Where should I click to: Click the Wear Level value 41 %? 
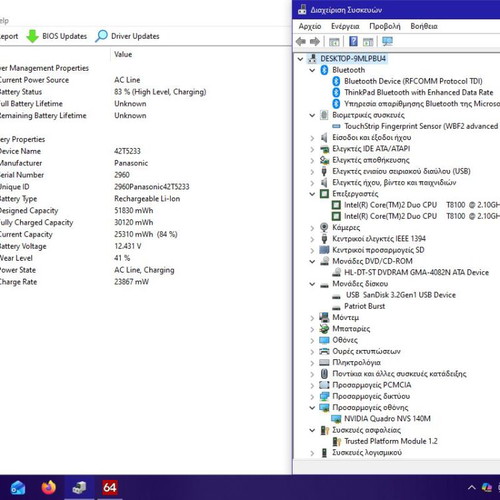[122, 258]
